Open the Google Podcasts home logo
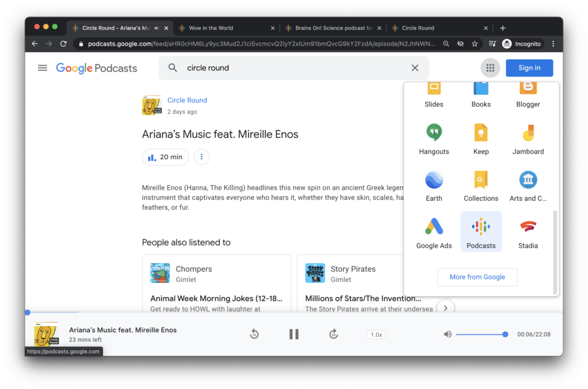The image size is (588, 389). 96,68
